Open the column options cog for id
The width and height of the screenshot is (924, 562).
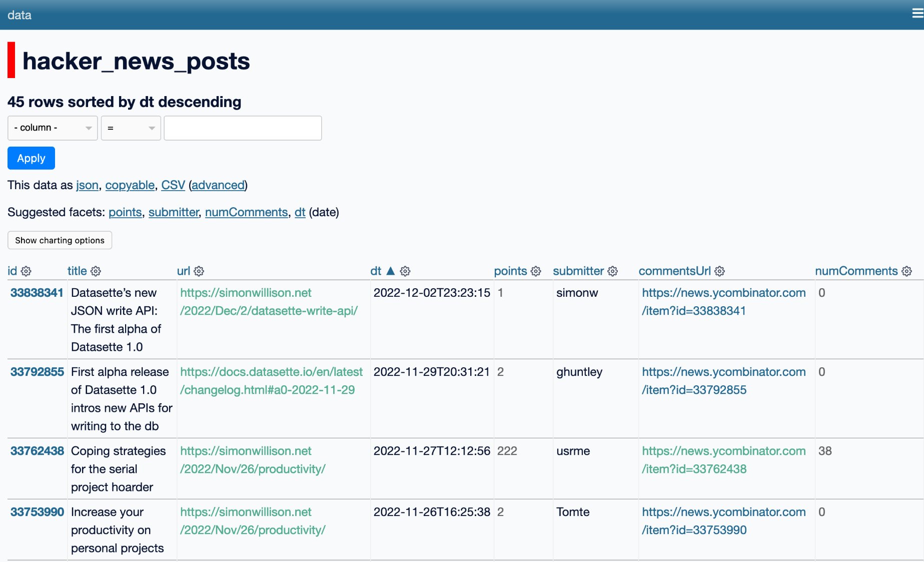coord(26,271)
